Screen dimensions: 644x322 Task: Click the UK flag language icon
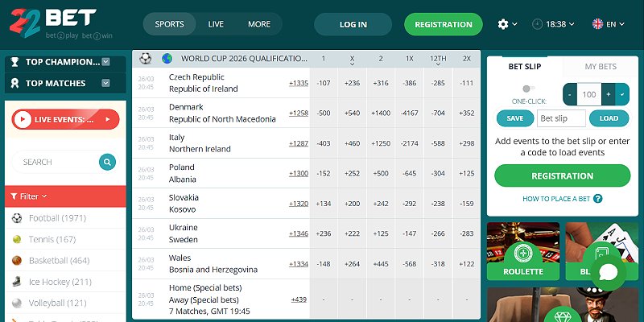[597, 24]
